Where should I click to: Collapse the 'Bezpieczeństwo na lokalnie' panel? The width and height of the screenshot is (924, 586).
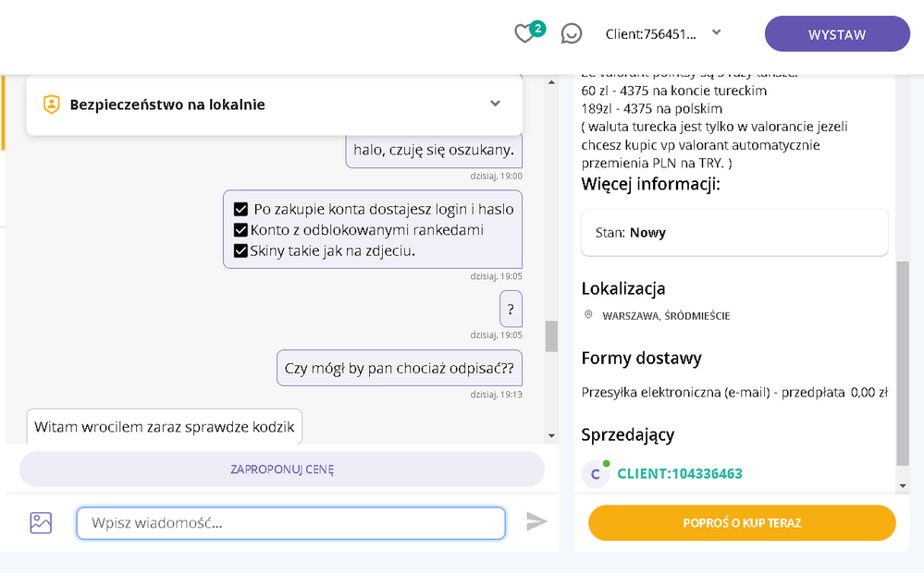pyautogui.click(x=494, y=104)
